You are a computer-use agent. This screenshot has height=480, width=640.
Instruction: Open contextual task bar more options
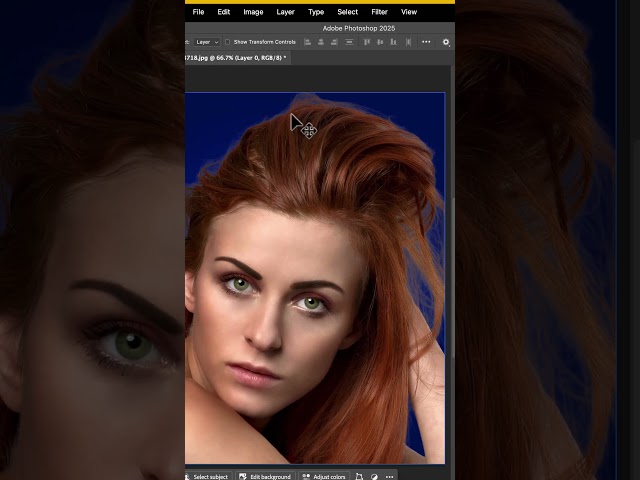point(389,476)
